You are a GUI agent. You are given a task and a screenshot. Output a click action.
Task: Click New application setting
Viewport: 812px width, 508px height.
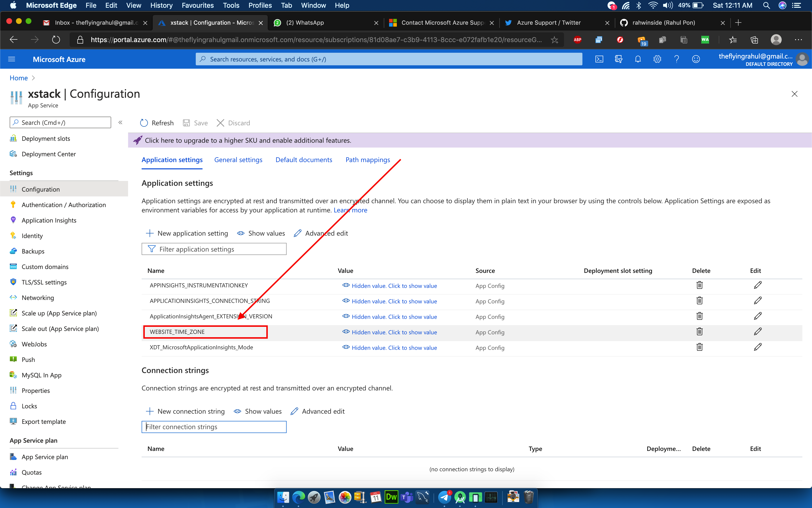(187, 233)
